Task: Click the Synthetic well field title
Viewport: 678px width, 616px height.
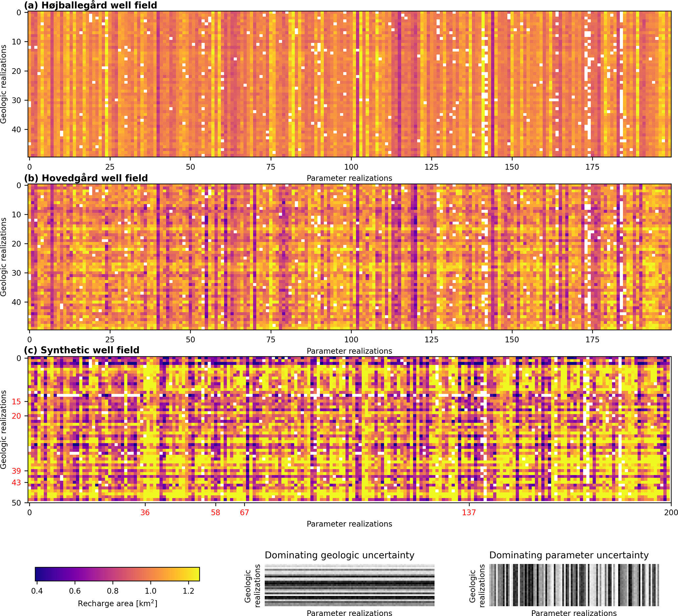Action: [x=81, y=350]
